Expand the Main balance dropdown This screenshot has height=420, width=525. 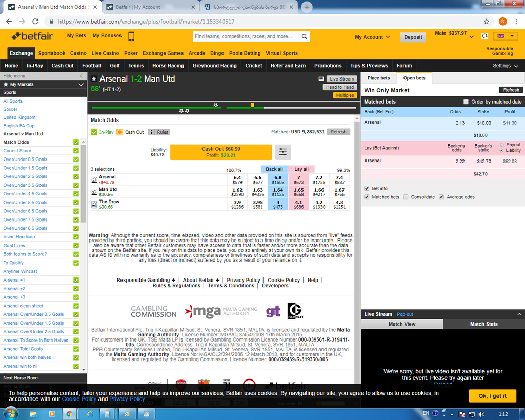[472, 37]
